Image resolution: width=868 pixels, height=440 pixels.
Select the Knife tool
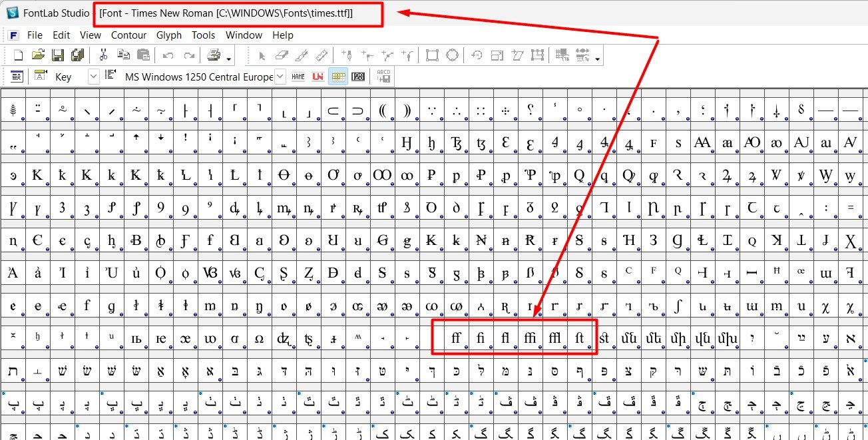[302, 55]
